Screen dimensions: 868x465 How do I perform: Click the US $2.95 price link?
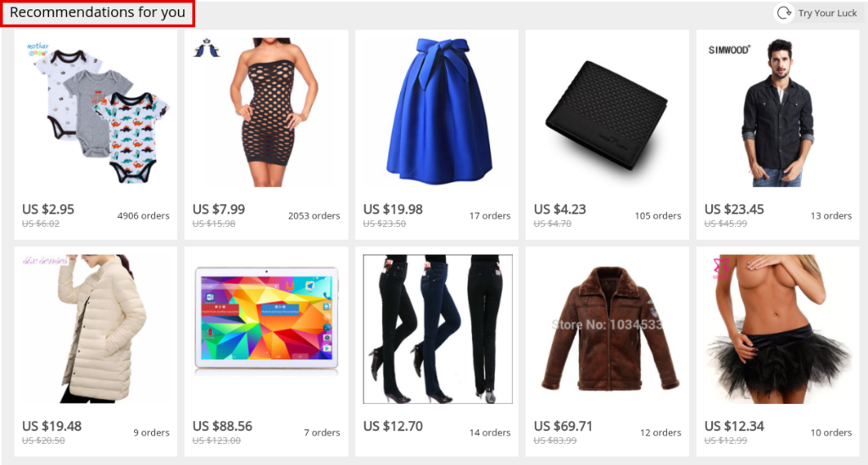point(48,209)
